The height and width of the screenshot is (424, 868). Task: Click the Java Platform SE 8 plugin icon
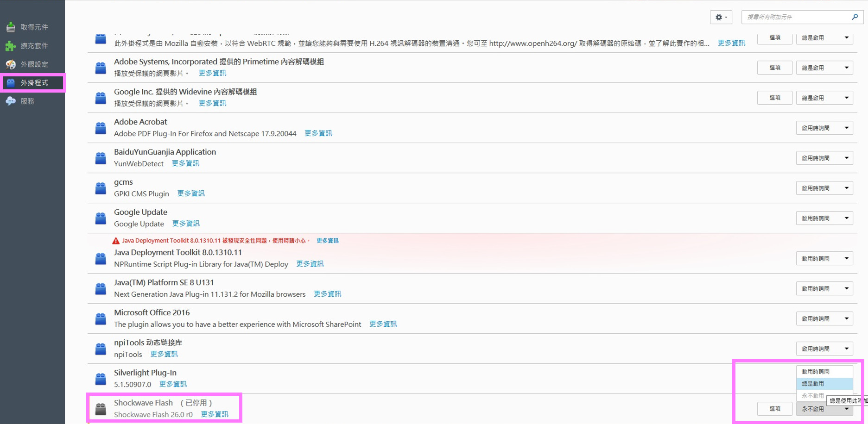[x=101, y=288]
